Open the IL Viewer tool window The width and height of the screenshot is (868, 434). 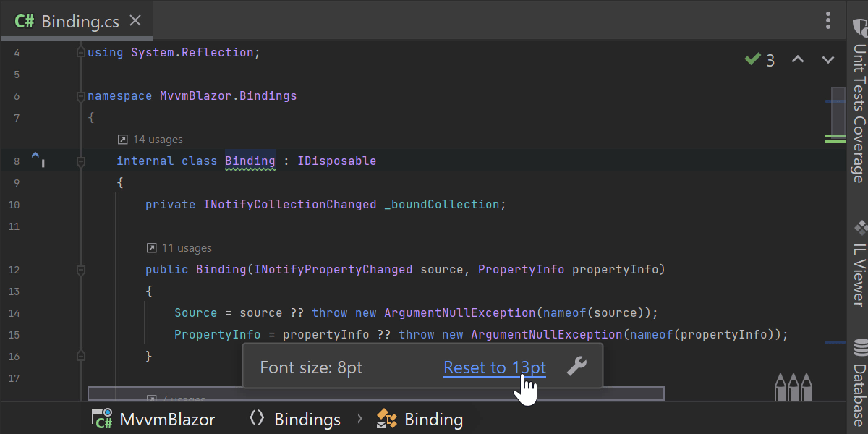(859, 264)
